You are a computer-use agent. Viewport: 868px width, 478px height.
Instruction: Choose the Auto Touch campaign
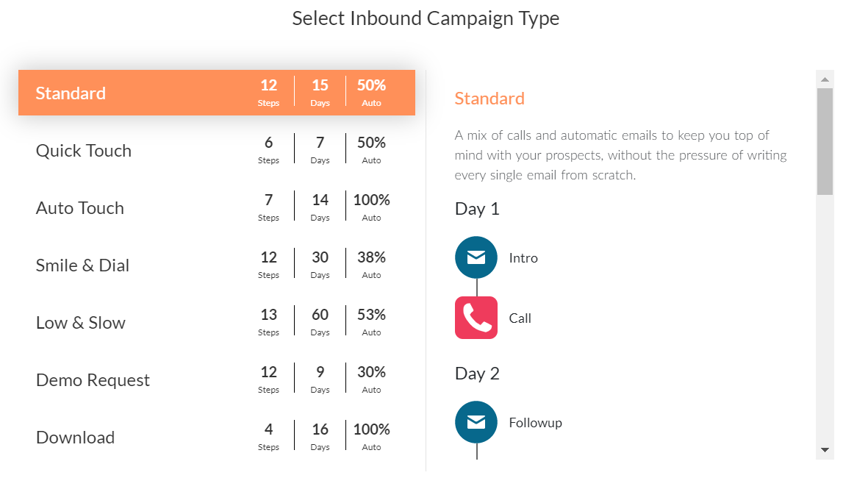point(80,208)
